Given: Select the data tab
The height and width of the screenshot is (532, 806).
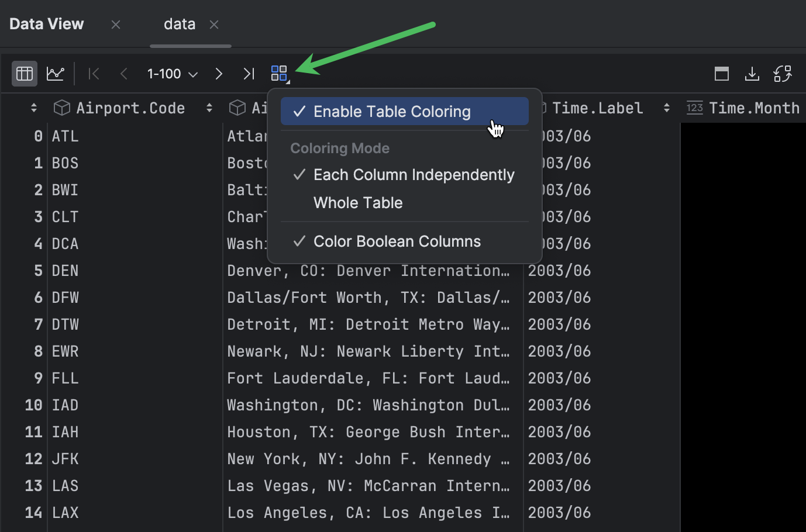Looking at the screenshot, I should (x=179, y=24).
